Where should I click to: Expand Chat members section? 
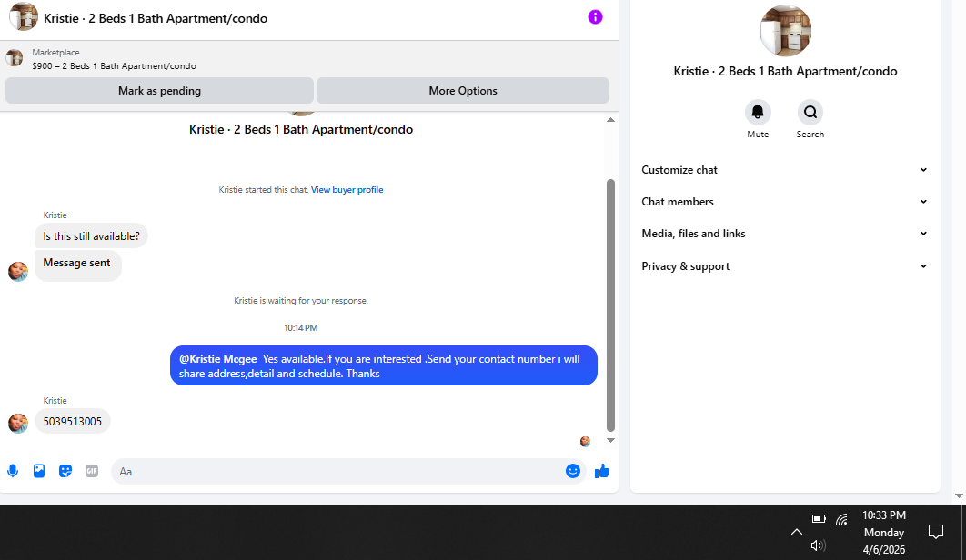point(785,202)
